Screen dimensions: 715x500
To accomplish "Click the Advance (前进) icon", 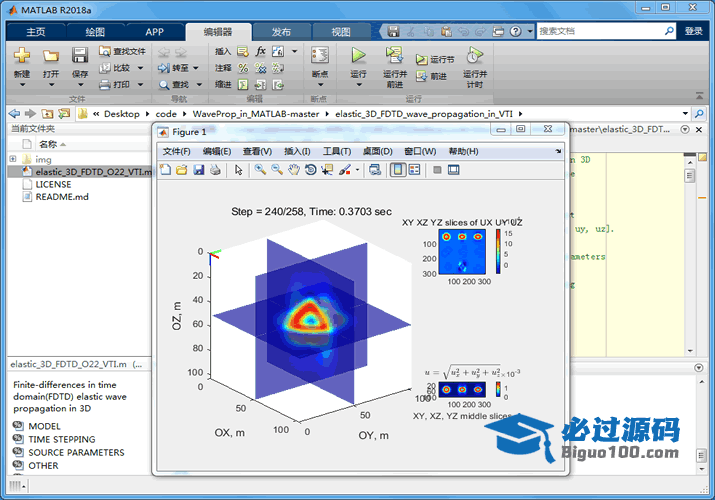I will click(421, 77).
